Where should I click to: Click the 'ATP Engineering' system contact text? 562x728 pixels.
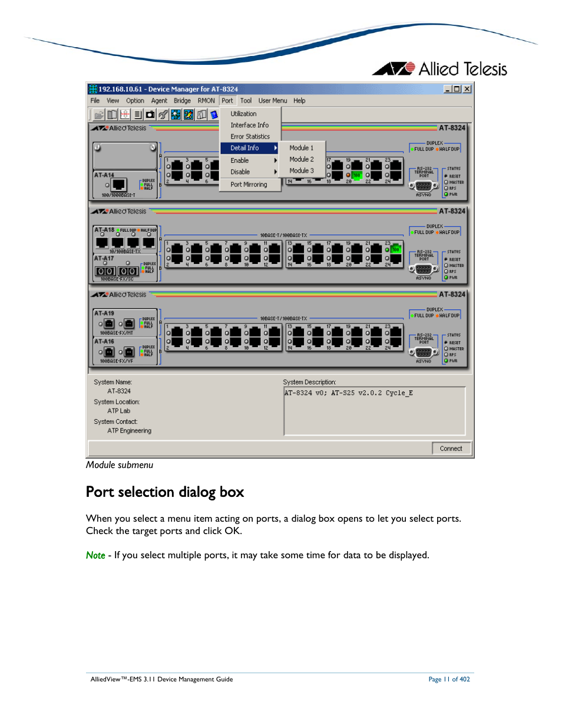tap(129, 431)
